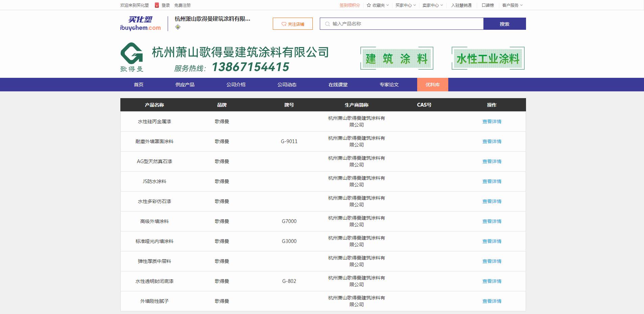644x314 pixels.
Task: Expand the 买家中心 dropdown
Action: point(406,5)
